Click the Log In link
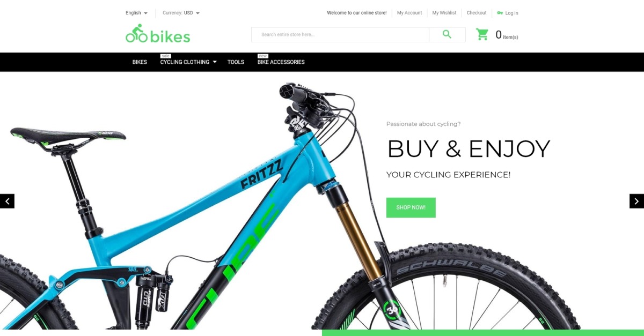The width and height of the screenshot is (644, 336). (511, 13)
